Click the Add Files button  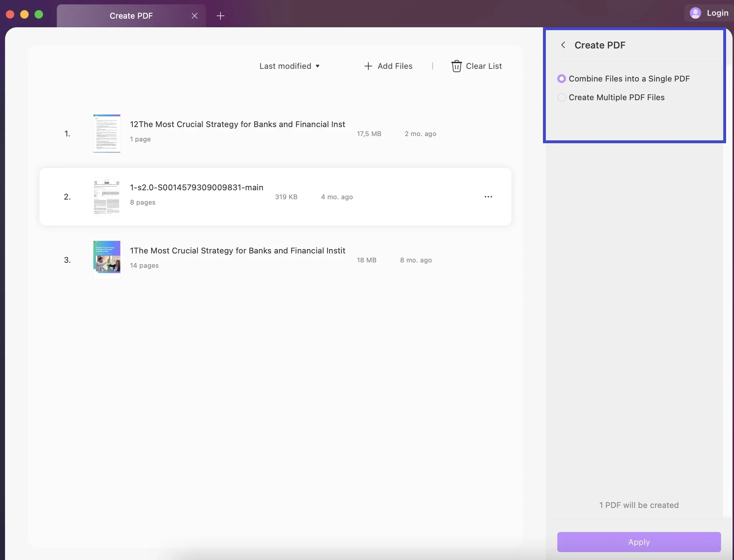(x=388, y=65)
